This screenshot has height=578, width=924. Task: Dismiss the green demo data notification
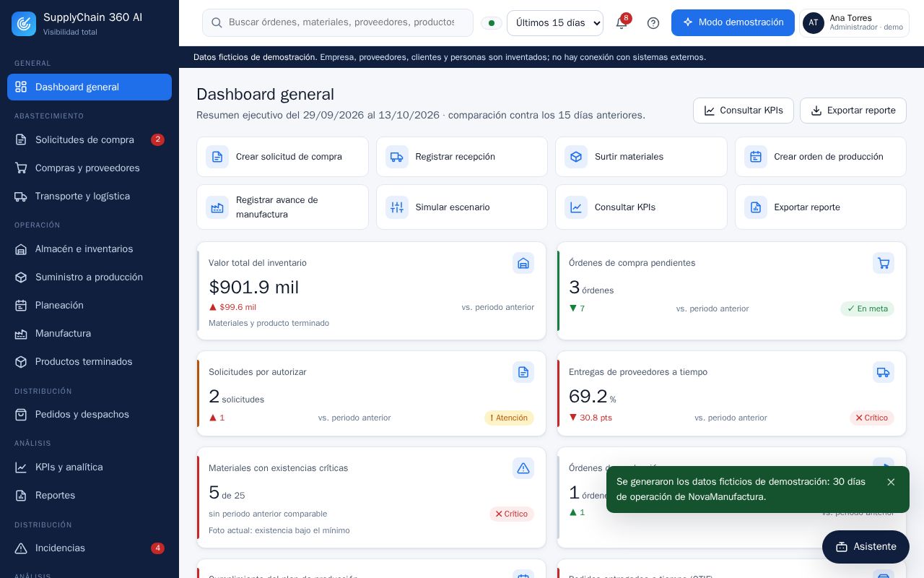tap(891, 482)
